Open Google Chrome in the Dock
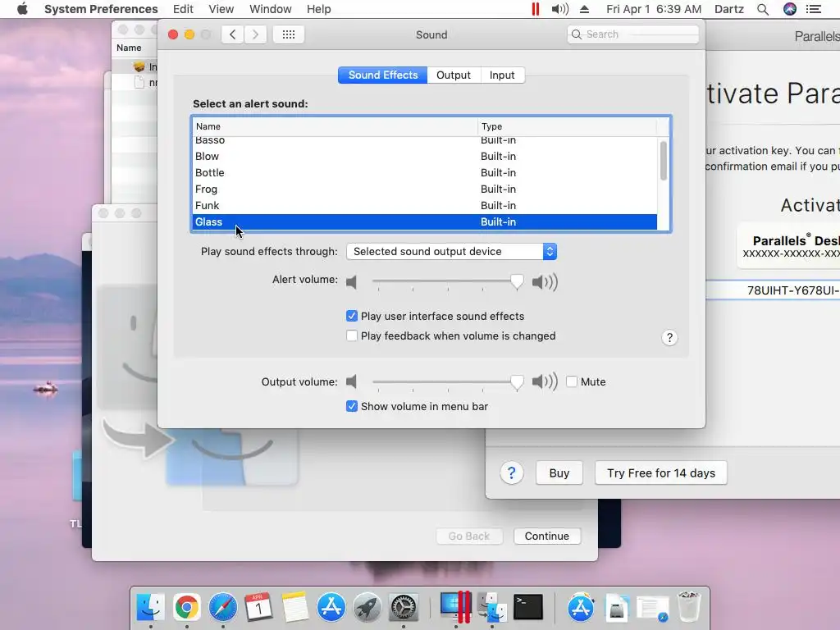840x630 pixels. click(x=186, y=607)
